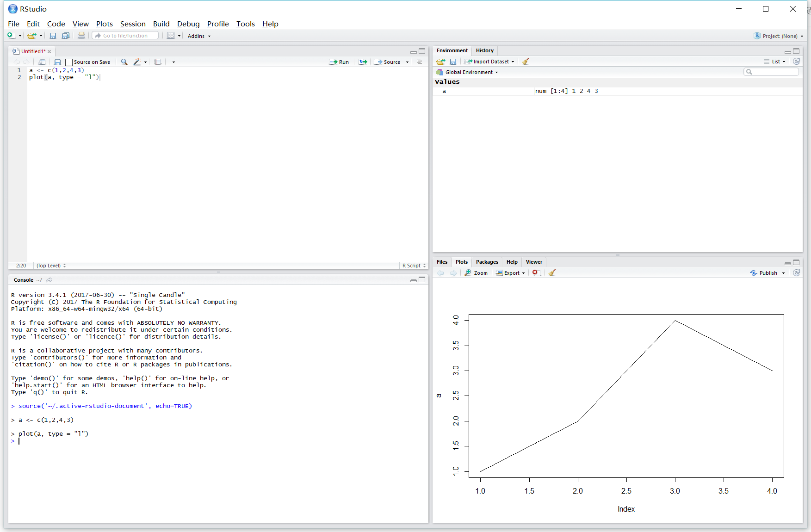The image size is (811, 532).
Task: Click the Go to file/function field
Action: pos(125,36)
